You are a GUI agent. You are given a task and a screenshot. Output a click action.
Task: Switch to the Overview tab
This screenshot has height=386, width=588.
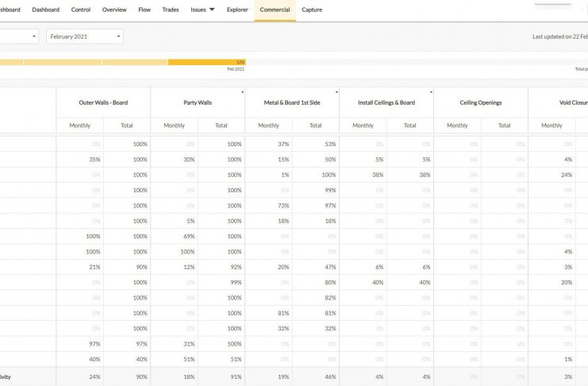point(114,10)
